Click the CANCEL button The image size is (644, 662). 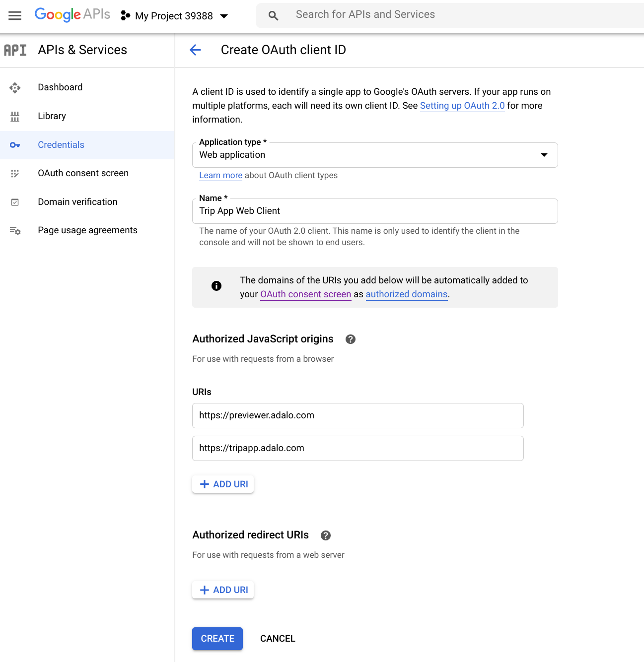(x=278, y=639)
